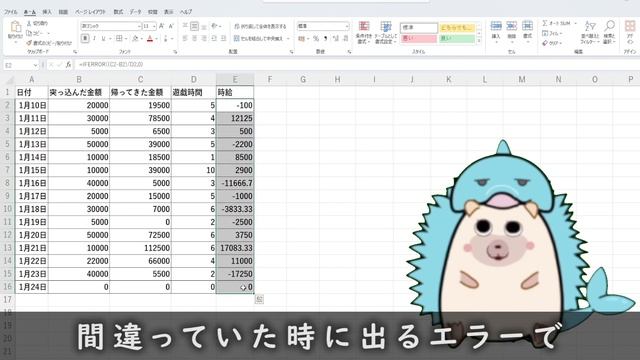Click the Decrease Indent icon
The width and height of the screenshot is (640, 360).
[214, 38]
